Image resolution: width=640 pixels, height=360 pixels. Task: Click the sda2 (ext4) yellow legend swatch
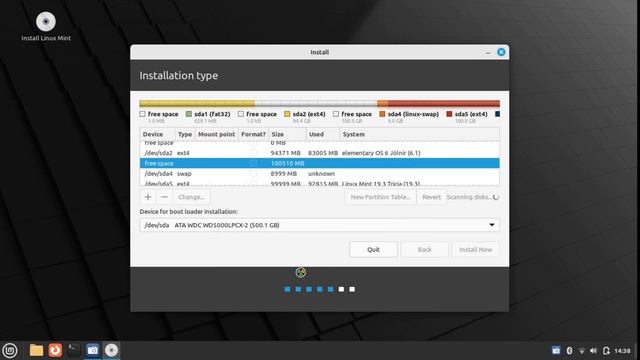tap(287, 114)
